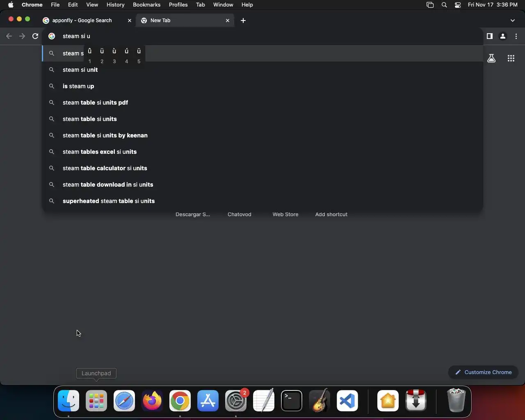This screenshot has width=525, height=420.
Task: Open the Chrome profile avatar
Action: (503, 36)
